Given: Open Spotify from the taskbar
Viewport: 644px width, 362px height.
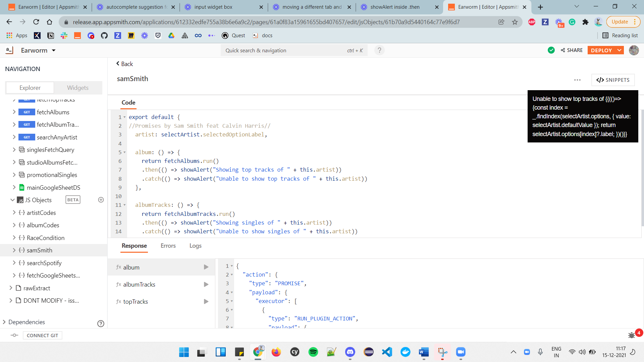Looking at the screenshot, I should [x=313, y=352].
